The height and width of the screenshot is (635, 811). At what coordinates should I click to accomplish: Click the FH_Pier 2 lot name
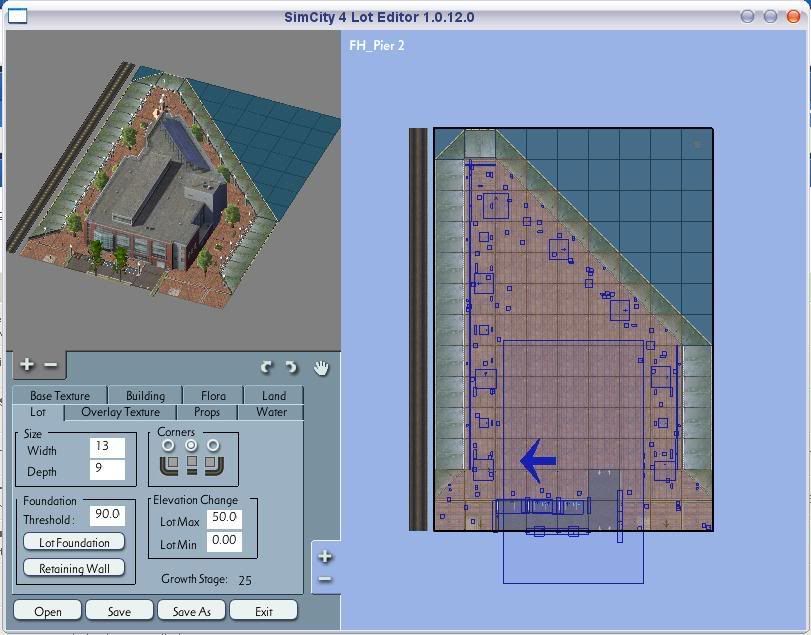click(377, 46)
